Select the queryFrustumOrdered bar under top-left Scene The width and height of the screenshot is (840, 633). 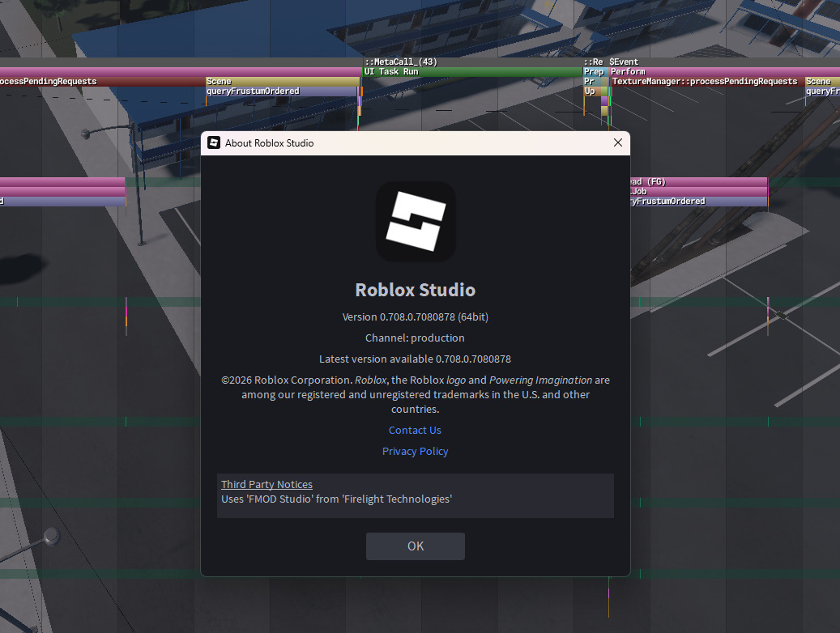281,91
